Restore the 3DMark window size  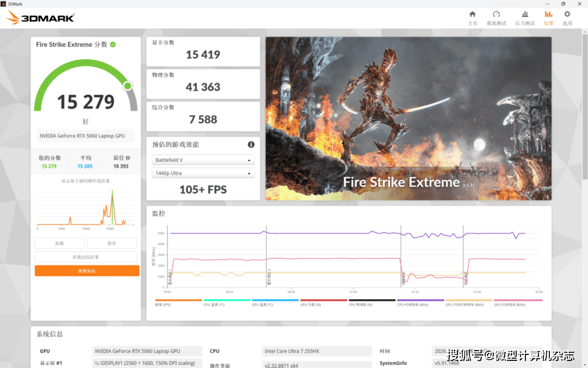[563, 4]
